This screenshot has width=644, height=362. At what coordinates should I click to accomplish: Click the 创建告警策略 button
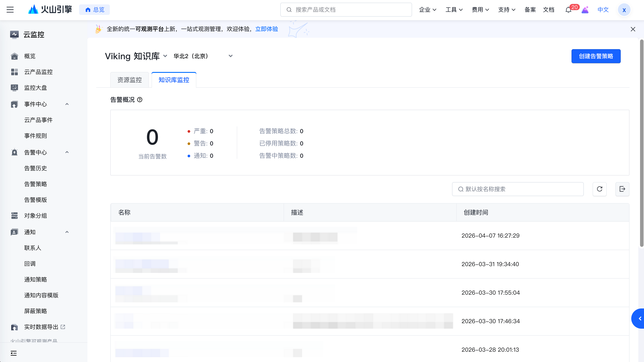click(x=596, y=56)
